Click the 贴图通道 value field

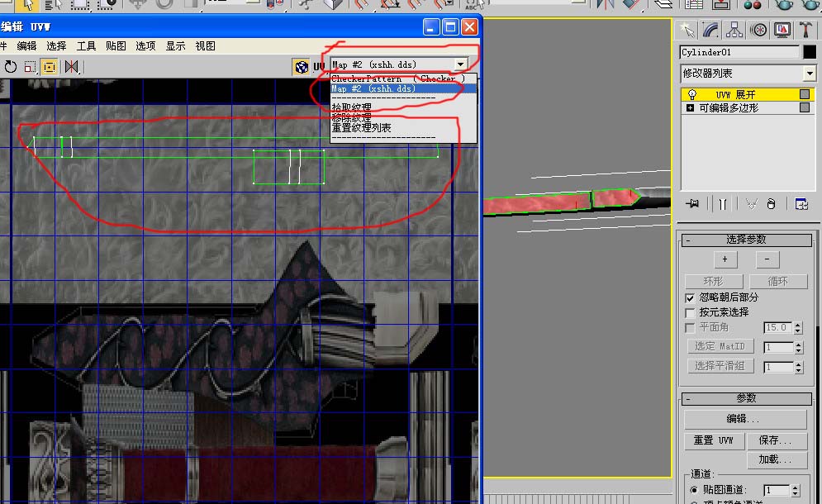777,490
